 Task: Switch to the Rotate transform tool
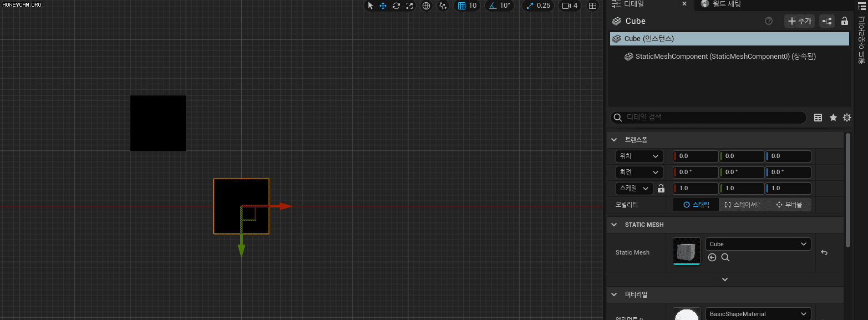click(x=396, y=6)
